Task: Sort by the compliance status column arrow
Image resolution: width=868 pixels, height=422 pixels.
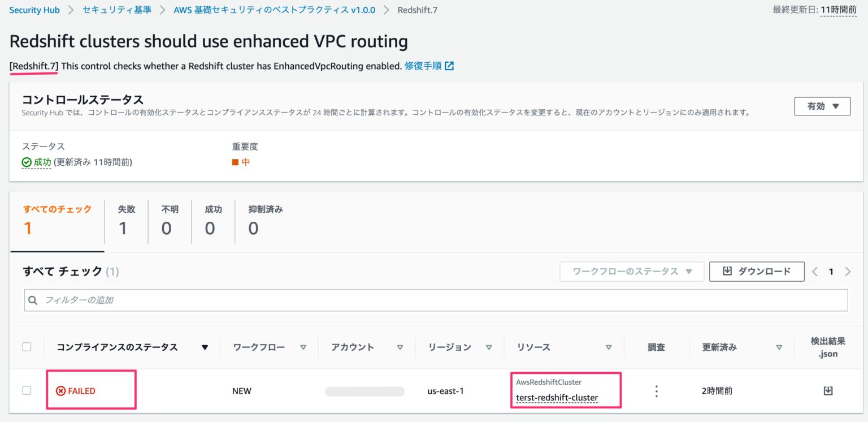Action: pyautogui.click(x=205, y=347)
